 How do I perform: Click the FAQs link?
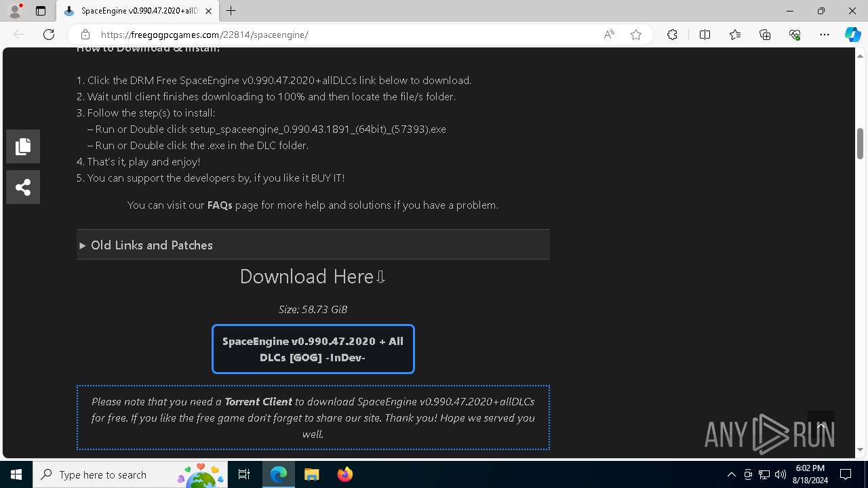[x=220, y=205]
